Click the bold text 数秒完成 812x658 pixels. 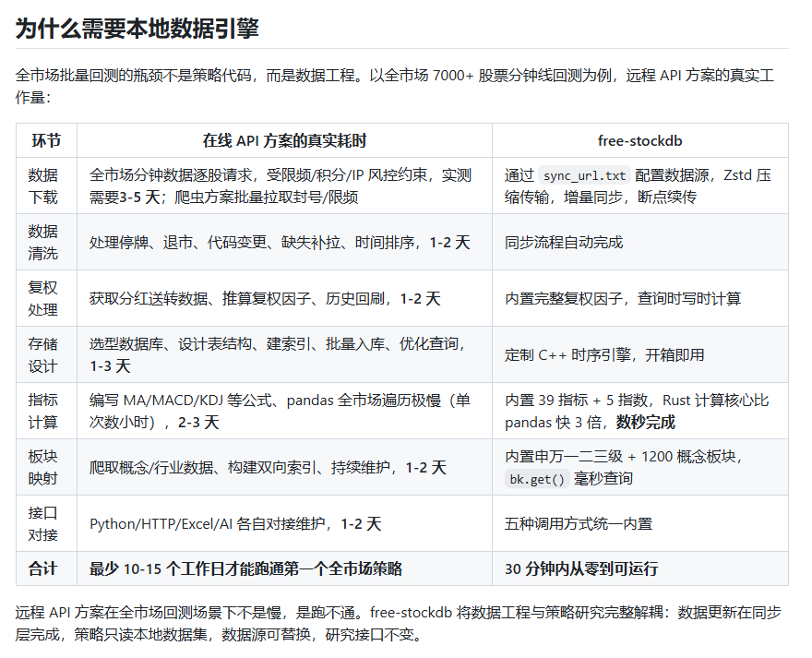coord(646,423)
